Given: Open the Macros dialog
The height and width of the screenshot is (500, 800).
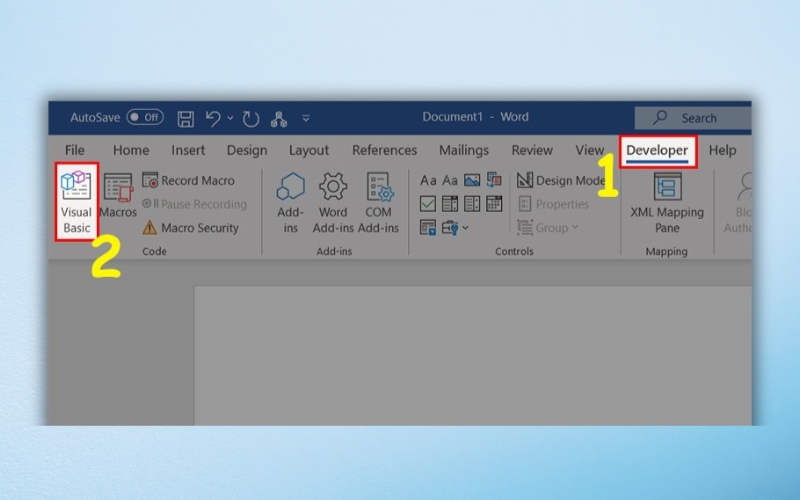Looking at the screenshot, I should point(118,195).
